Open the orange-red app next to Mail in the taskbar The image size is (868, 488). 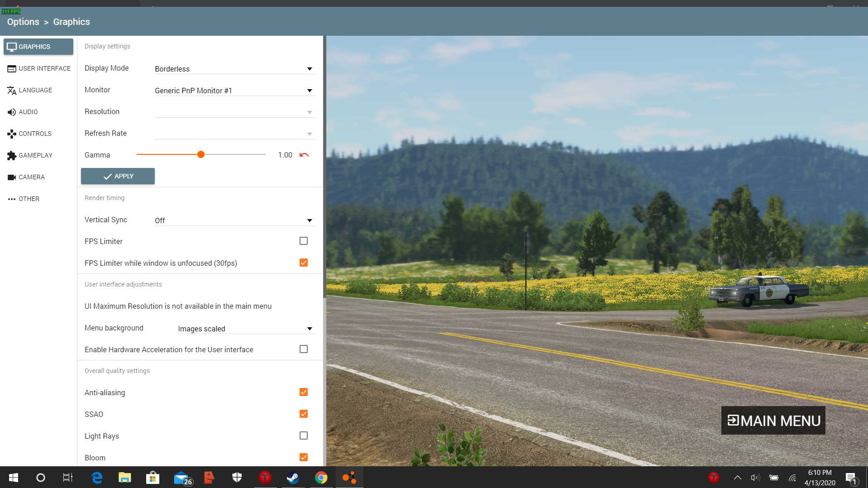(209, 478)
